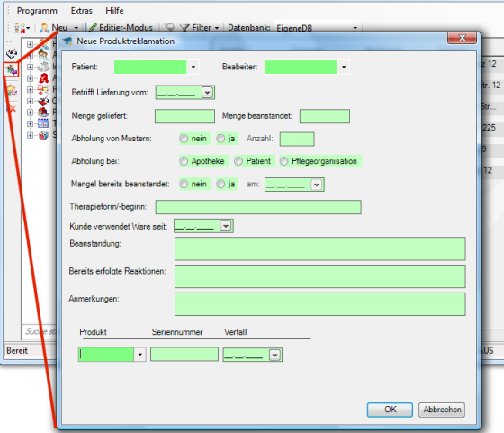Open the Extras menu
The height and width of the screenshot is (433, 504).
tap(81, 11)
